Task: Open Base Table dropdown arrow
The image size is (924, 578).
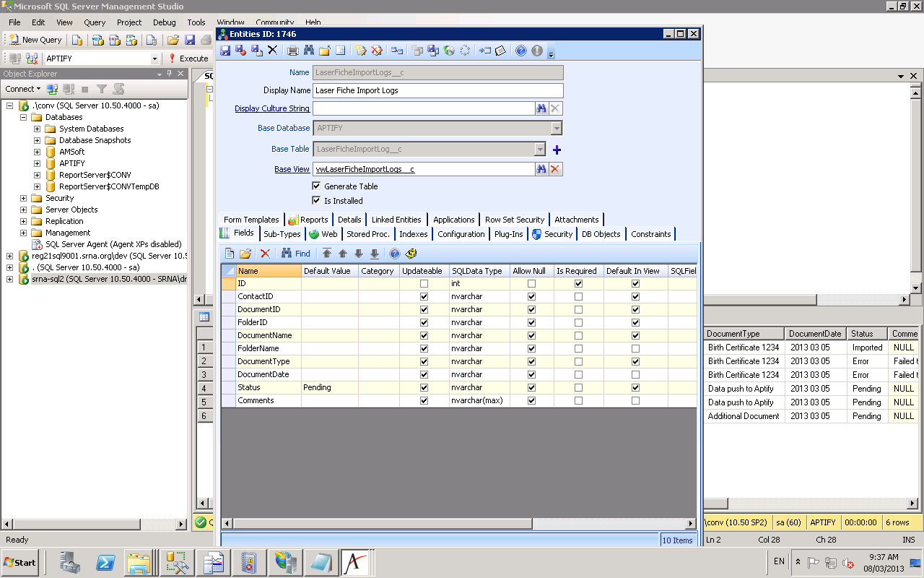Action: (540, 150)
